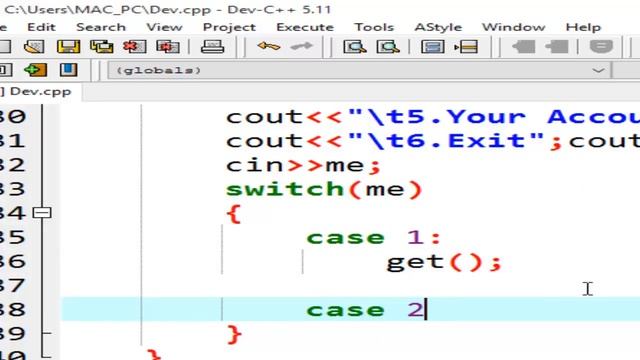
Task: Click the Close All files icon
Action: (x=168, y=47)
